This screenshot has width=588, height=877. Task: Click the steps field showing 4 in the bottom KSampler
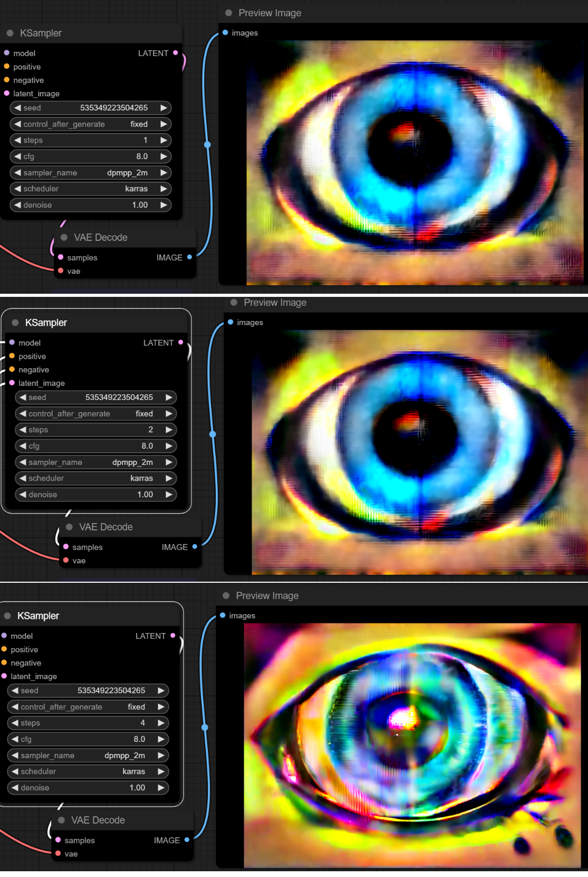coord(88,723)
